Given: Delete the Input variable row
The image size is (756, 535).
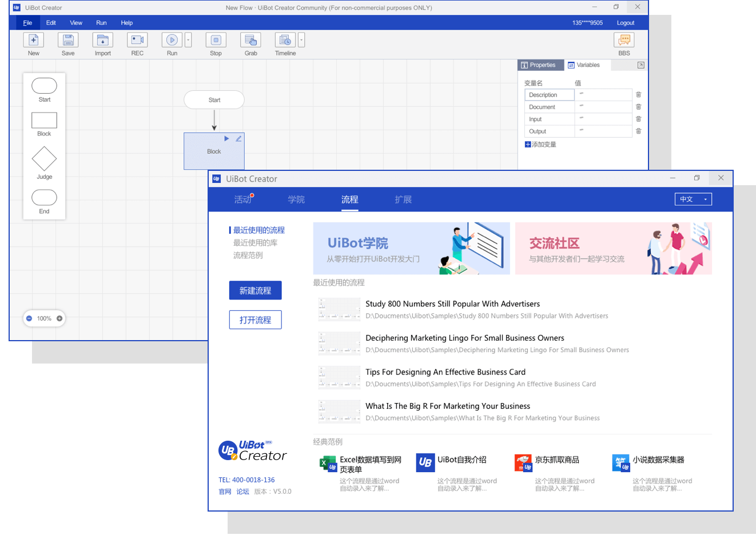Looking at the screenshot, I should coord(639,119).
